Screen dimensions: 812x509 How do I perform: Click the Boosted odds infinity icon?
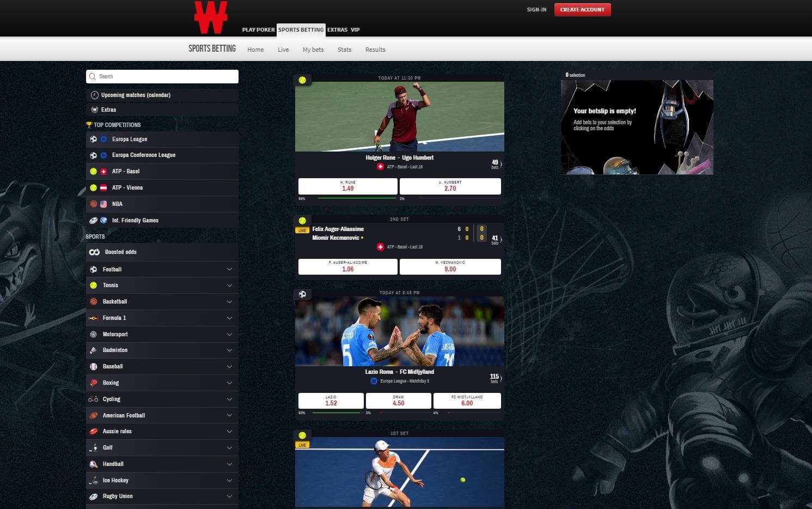tap(94, 252)
